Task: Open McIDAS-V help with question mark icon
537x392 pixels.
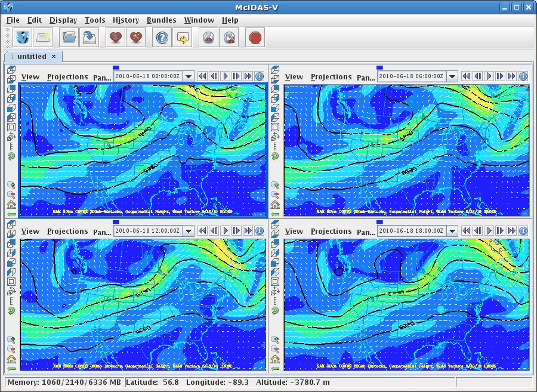Action: [161, 36]
